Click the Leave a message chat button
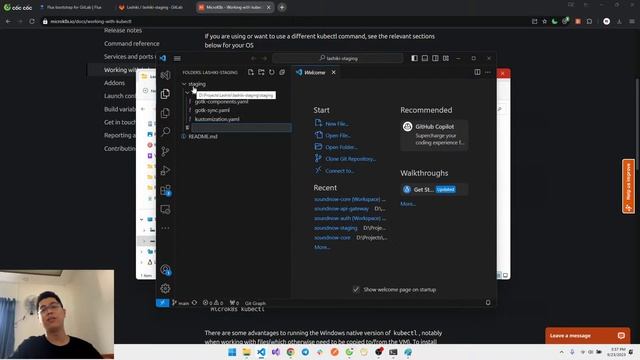Image resolution: width=640 pixels, height=360 pixels. tap(587, 336)
